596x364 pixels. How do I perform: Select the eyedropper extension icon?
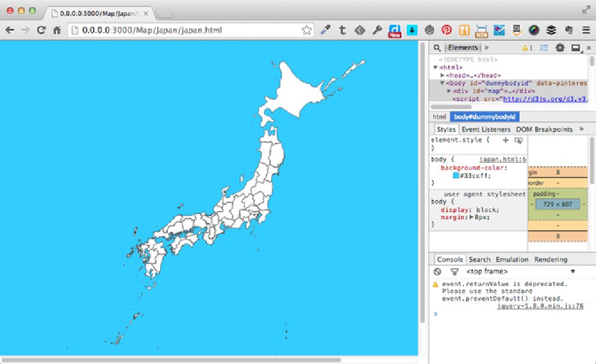pos(326,30)
